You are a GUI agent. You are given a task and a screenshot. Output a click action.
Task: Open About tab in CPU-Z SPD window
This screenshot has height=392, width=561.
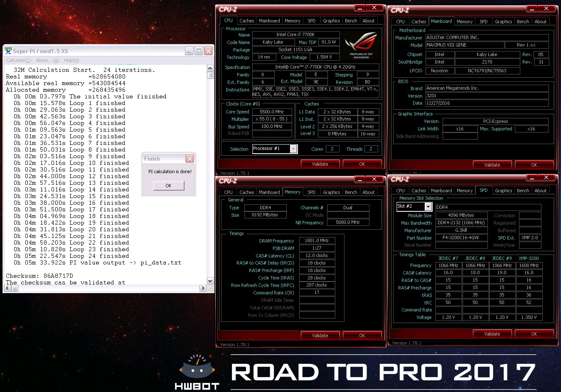(x=540, y=191)
